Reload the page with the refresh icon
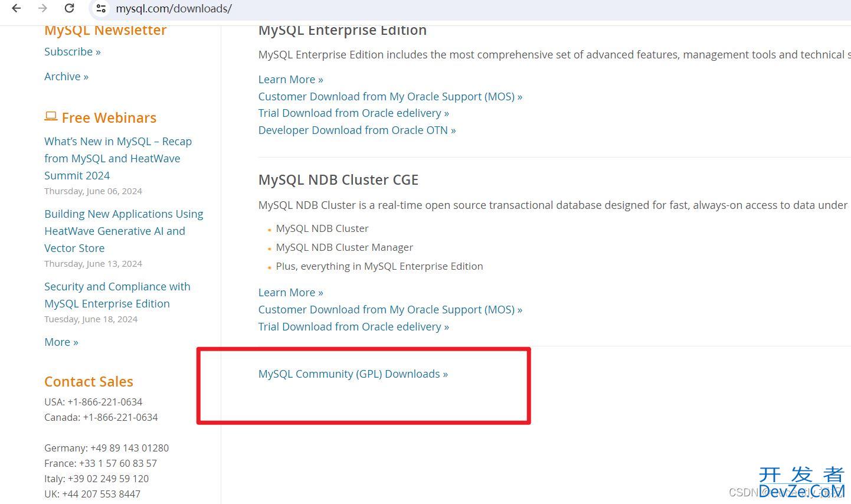The image size is (851, 504). coord(69,8)
